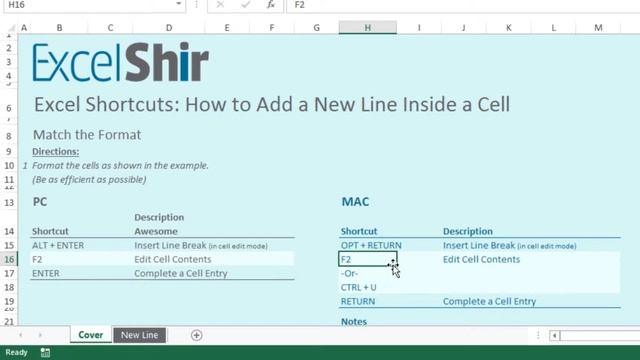
Task: Click the Select All corner triangle
Action: [11, 28]
